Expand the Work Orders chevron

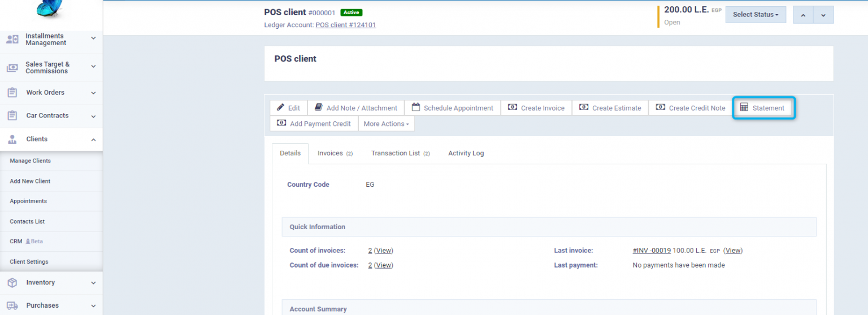(x=93, y=93)
